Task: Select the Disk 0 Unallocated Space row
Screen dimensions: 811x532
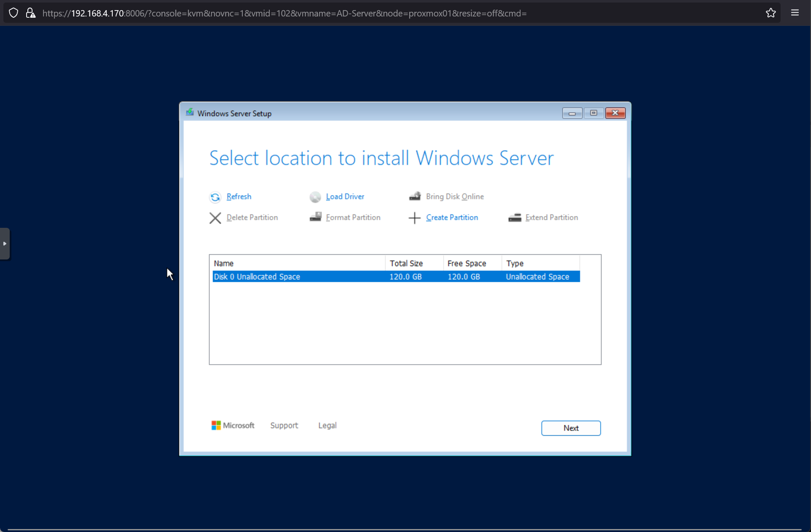Action: point(396,277)
